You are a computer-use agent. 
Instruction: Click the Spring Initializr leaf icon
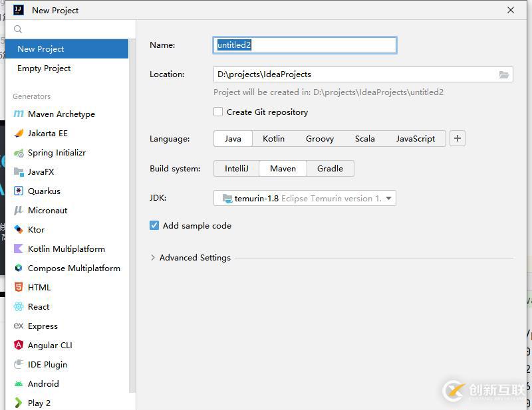19,153
